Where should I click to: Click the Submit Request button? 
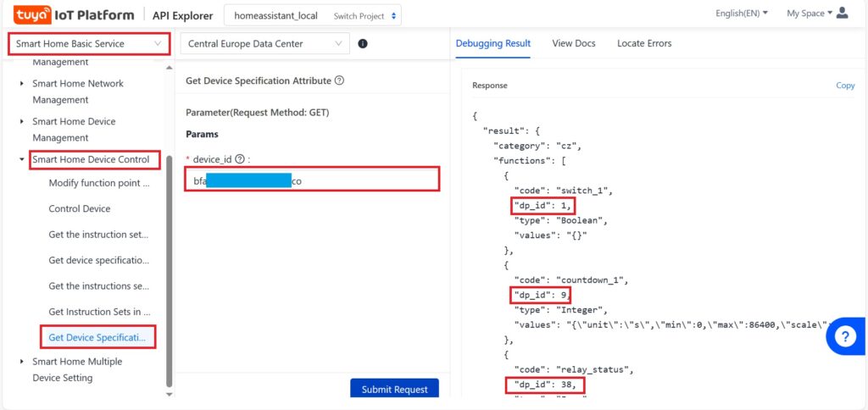tap(395, 389)
